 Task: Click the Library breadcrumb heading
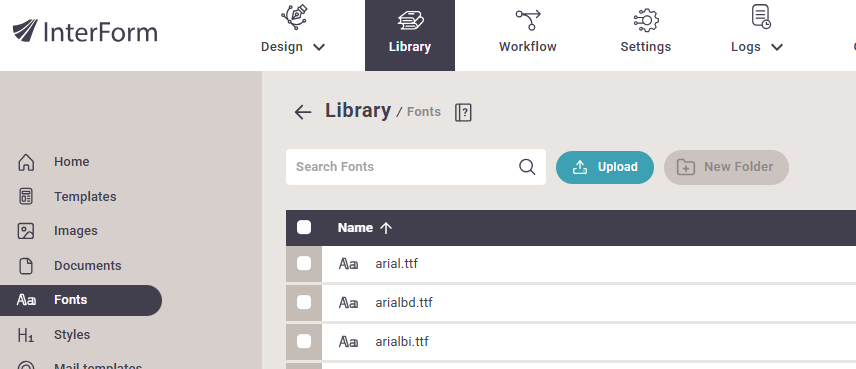[x=358, y=110]
